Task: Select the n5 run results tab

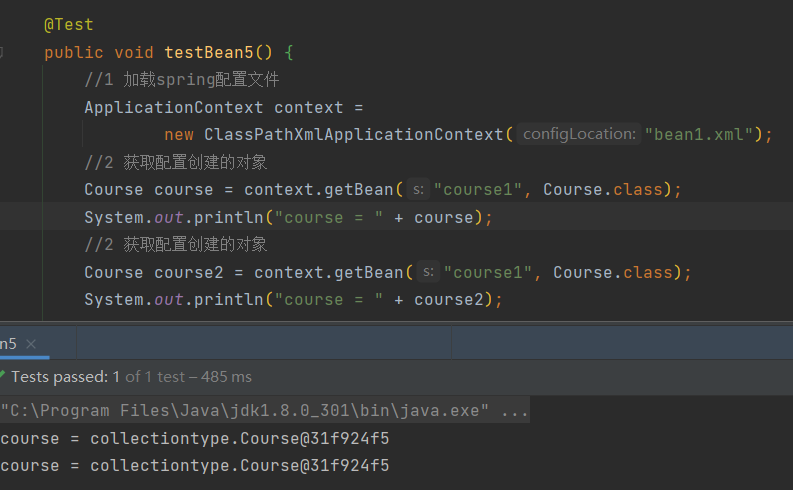Action: click(x=8, y=343)
